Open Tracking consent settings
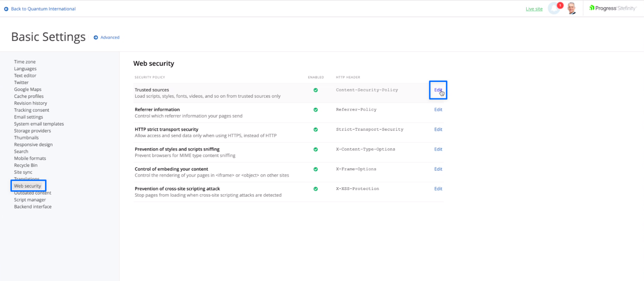 [x=32, y=110]
